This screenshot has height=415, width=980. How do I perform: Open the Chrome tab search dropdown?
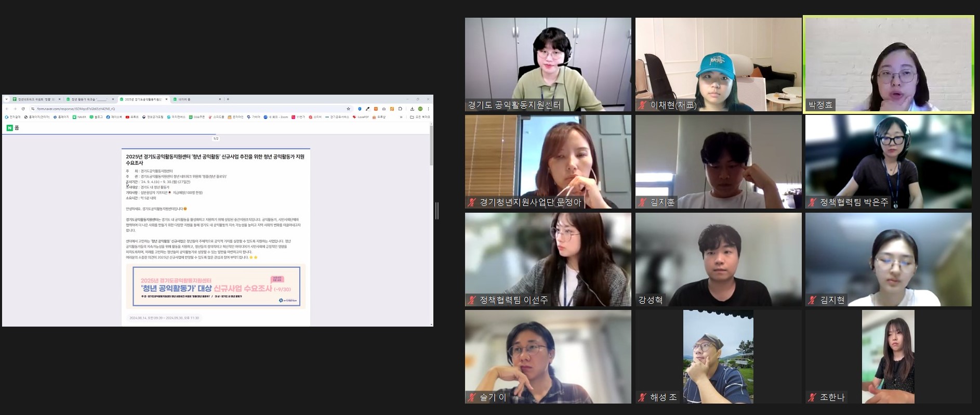tap(6, 99)
